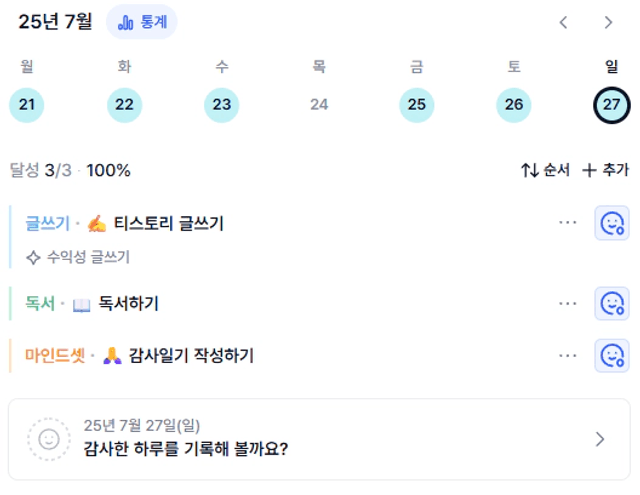This screenshot has width=640, height=495.
Task: Click the 순서 sort order button
Action: click(x=545, y=170)
